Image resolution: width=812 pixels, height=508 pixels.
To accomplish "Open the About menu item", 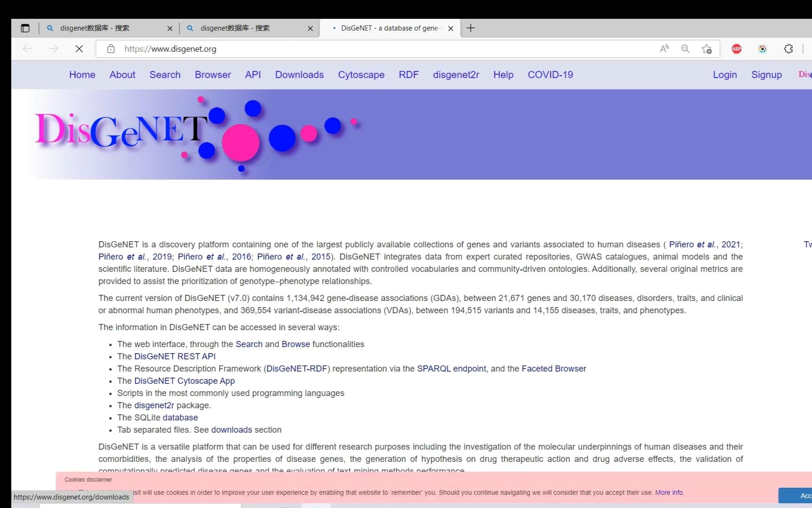I will coord(122,75).
